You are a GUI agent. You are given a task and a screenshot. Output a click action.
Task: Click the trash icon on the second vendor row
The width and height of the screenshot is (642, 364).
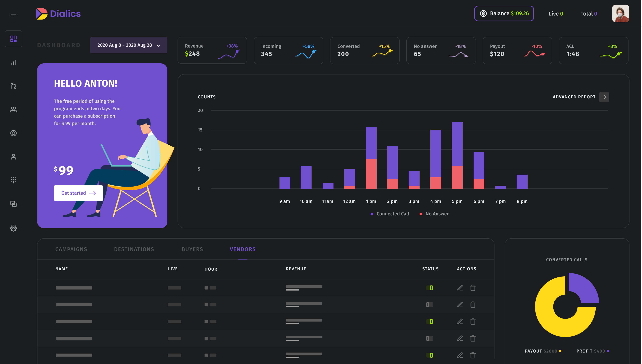(473, 305)
